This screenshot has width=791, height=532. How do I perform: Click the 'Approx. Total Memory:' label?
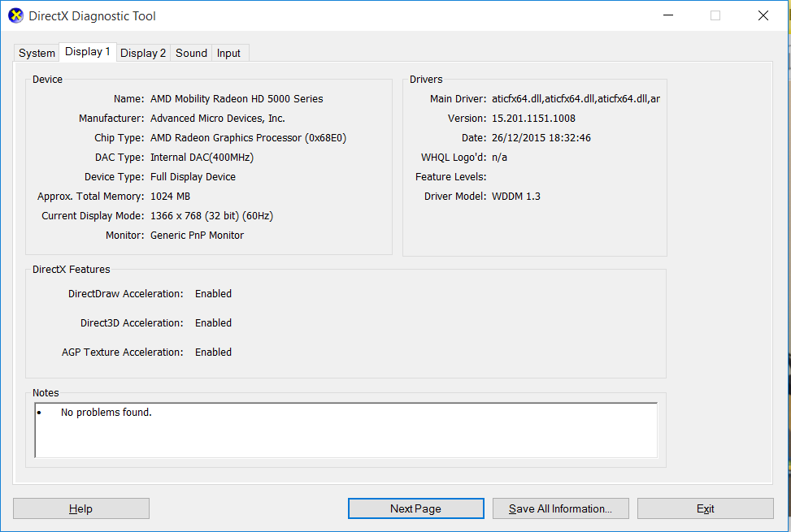pyautogui.click(x=91, y=197)
